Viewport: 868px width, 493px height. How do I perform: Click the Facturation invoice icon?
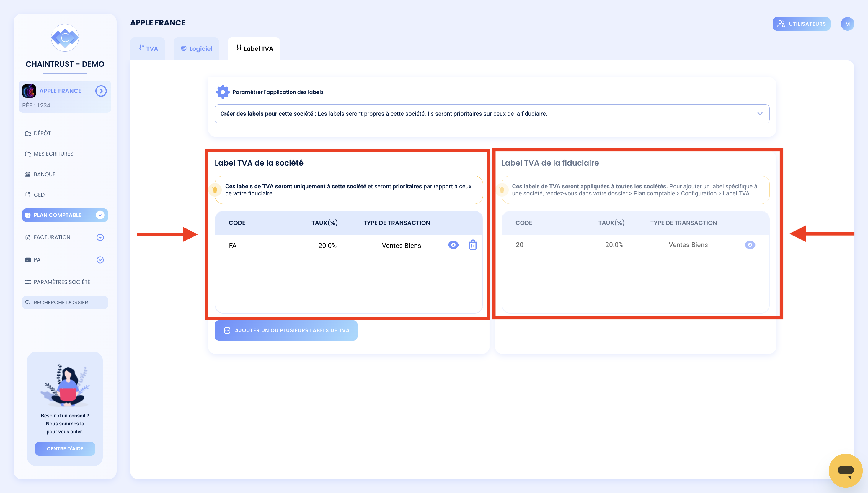(28, 237)
